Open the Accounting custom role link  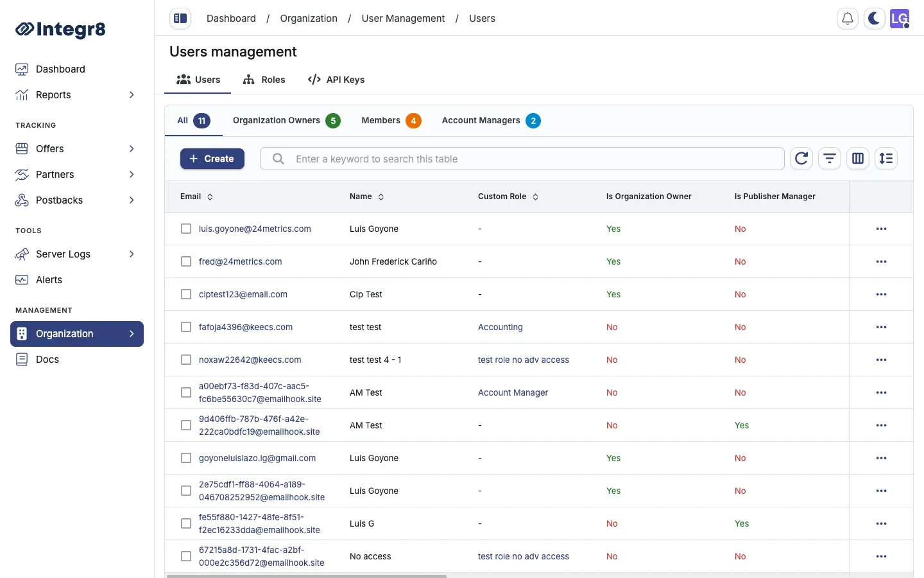point(501,327)
